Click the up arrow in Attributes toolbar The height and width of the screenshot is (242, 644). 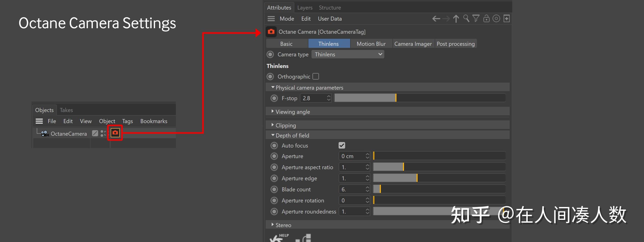[456, 19]
